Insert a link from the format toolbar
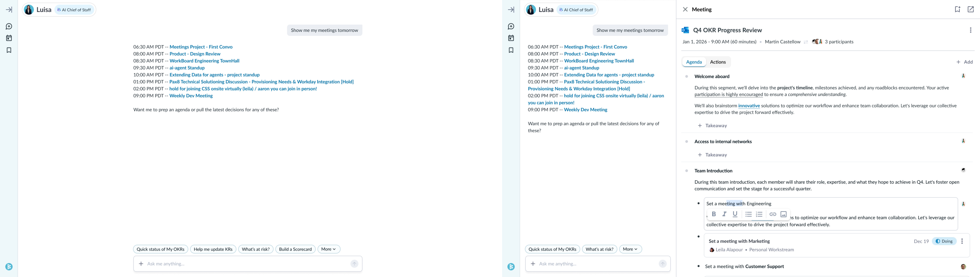This screenshot has width=980, height=277. (x=773, y=214)
